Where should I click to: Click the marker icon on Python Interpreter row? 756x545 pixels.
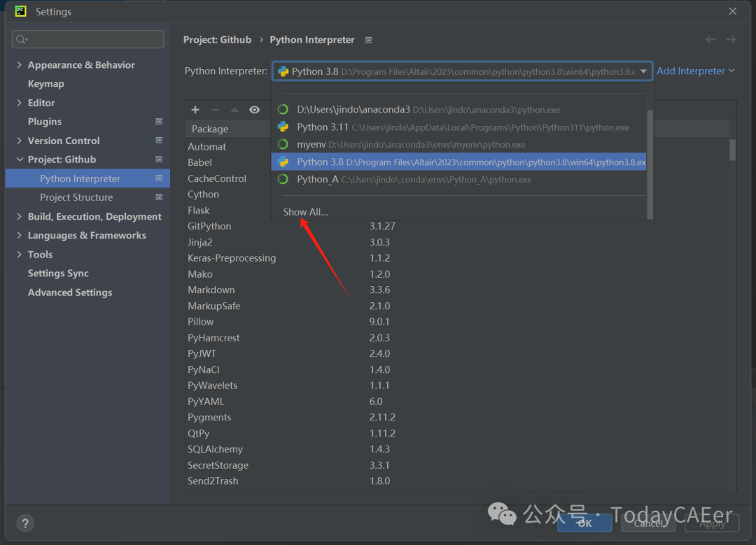tap(159, 178)
